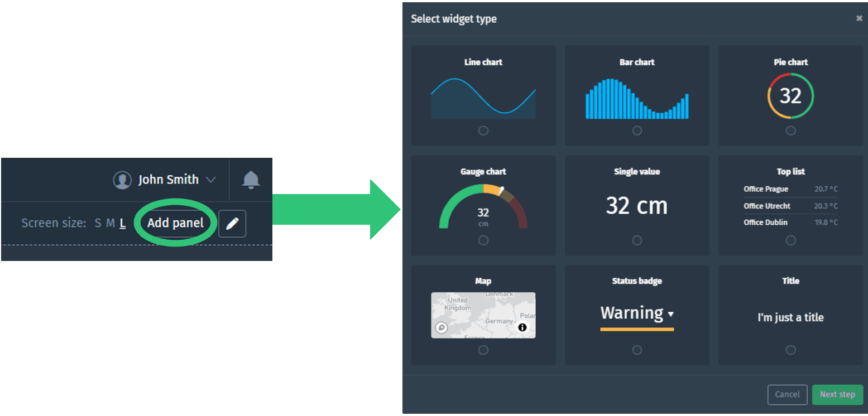Close the Select widget type dialog
This screenshot has height=416, width=868.
click(x=859, y=18)
